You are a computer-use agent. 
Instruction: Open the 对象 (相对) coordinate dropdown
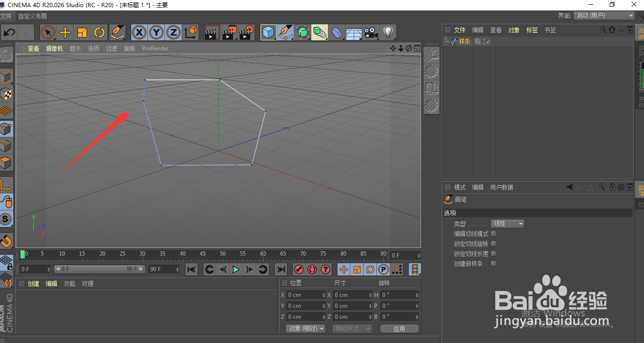point(306,329)
